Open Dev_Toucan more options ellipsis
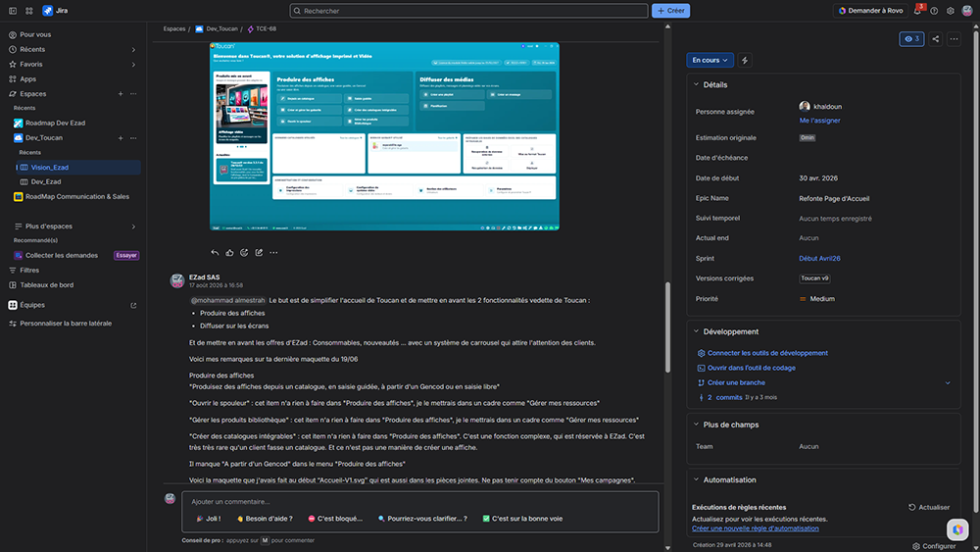Viewport: 980px width, 552px height. [133, 137]
